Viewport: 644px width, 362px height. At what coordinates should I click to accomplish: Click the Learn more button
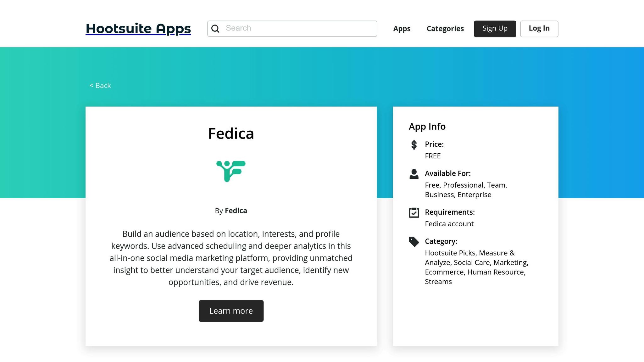231,311
